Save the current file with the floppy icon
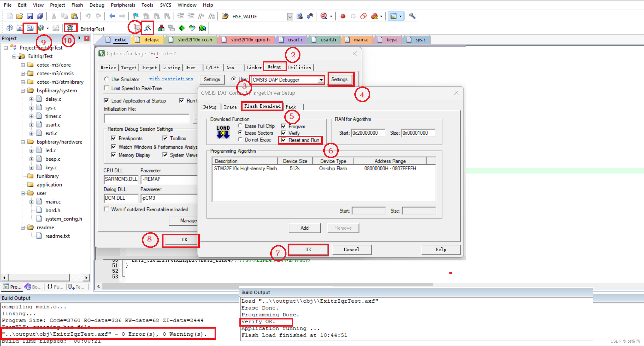This screenshot has height=346, width=644. coord(30,16)
